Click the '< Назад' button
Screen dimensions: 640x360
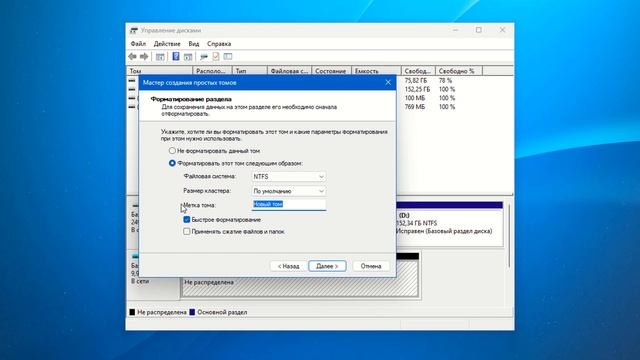(288, 266)
